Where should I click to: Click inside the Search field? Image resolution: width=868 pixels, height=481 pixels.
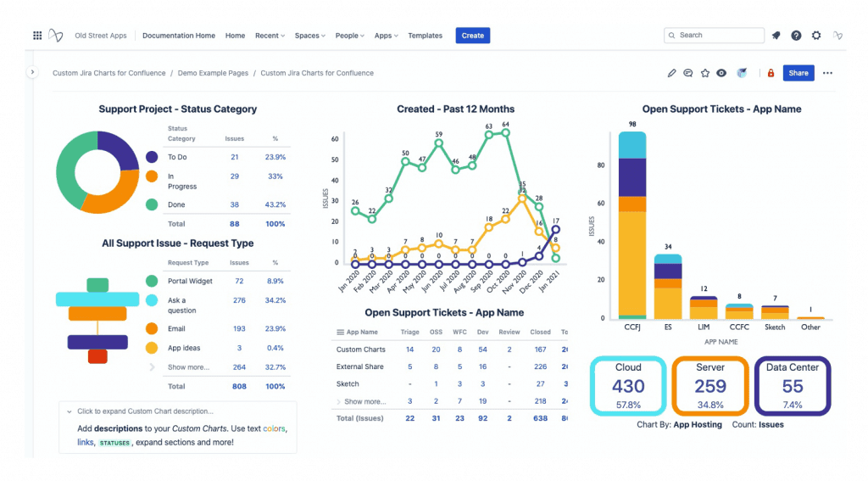pyautogui.click(x=714, y=36)
